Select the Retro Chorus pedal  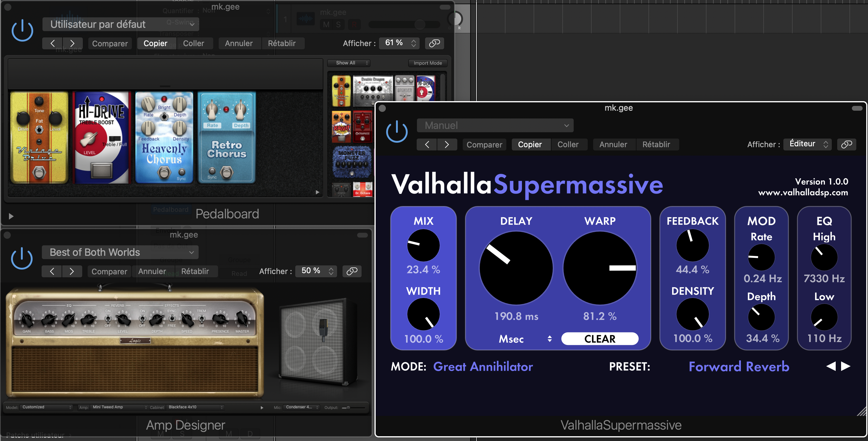(226, 138)
